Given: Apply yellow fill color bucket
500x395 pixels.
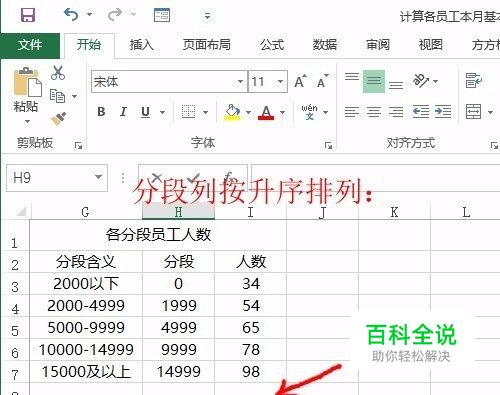Looking at the screenshot, I should tap(232, 112).
